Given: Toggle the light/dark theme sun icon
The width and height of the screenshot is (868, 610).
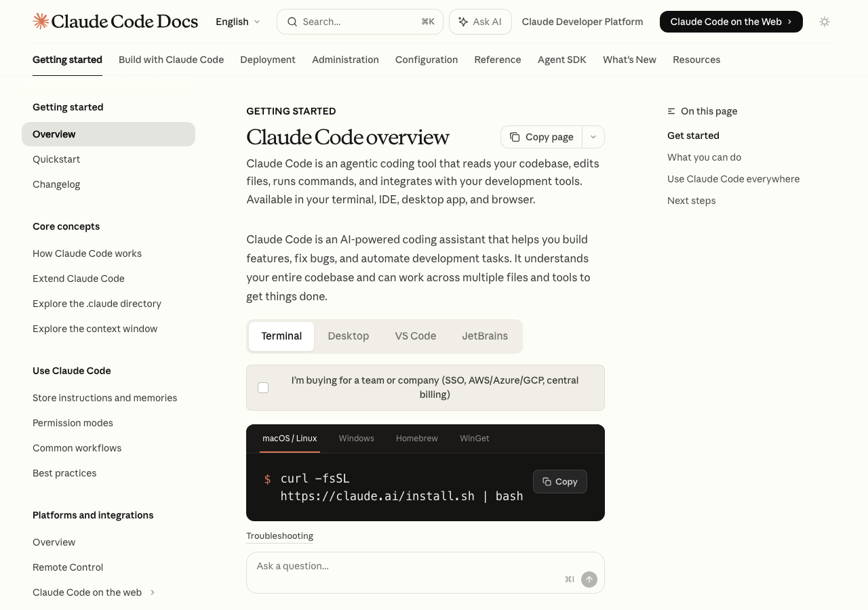Looking at the screenshot, I should click(825, 22).
